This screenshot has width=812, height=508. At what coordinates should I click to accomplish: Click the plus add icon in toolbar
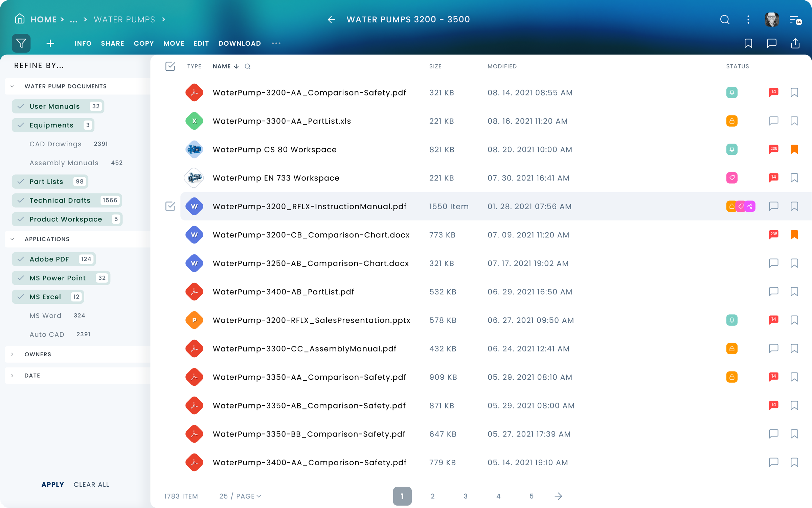pyautogui.click(x=50, y=43)
